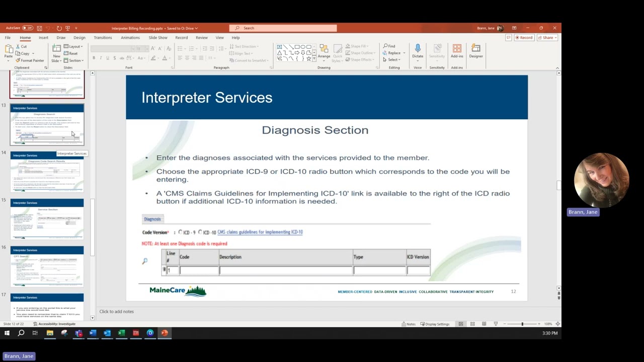Switch to Normal view icon

tap(460, 324)
